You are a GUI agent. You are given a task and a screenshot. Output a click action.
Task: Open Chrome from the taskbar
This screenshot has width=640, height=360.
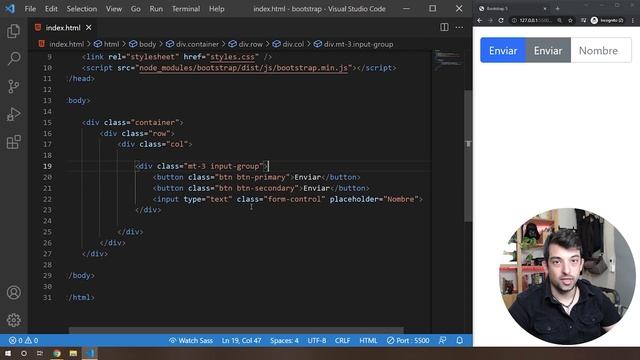coord(57,353)
